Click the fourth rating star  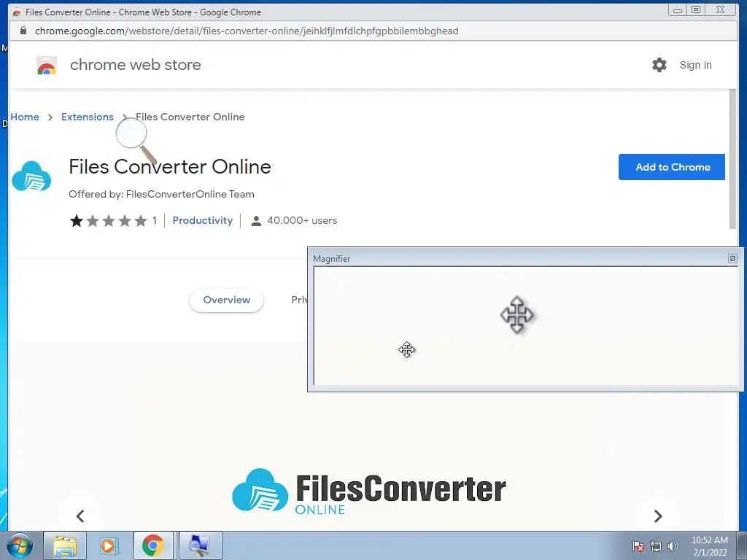(x=125, y=220)
